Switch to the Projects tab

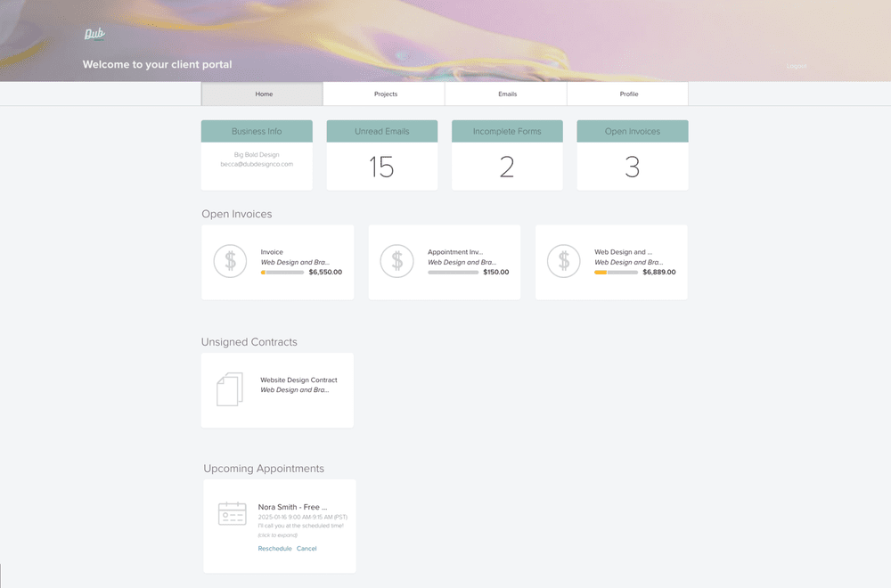tap(385, 94)
